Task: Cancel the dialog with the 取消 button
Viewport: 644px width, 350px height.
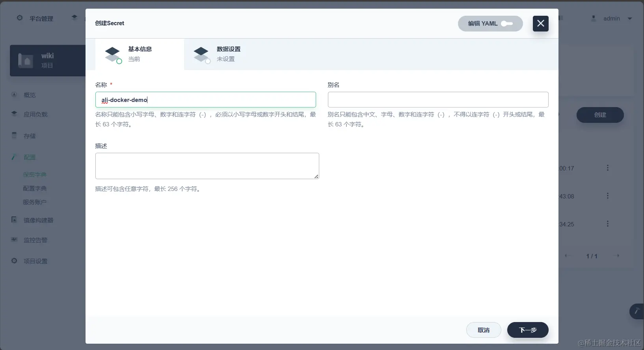Action: 484,330
